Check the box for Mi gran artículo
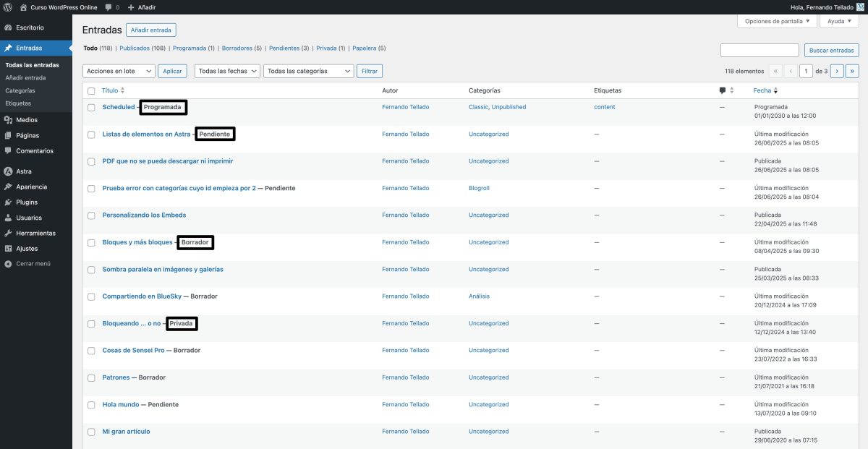 click(91, 432)
